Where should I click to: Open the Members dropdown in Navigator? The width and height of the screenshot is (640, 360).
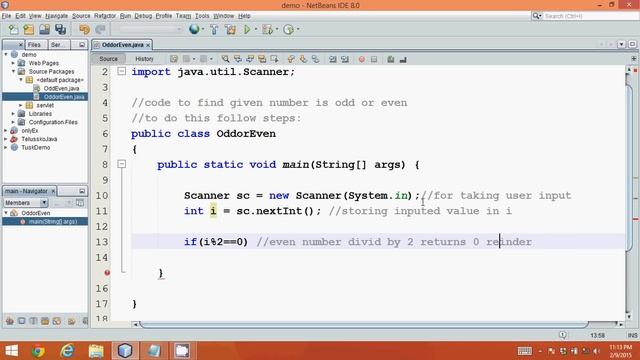tap(26, 203)
